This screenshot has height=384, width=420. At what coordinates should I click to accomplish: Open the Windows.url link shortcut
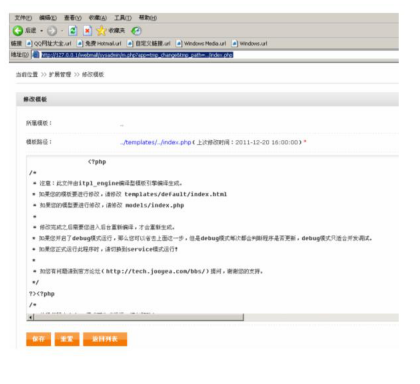coord(250,43)
